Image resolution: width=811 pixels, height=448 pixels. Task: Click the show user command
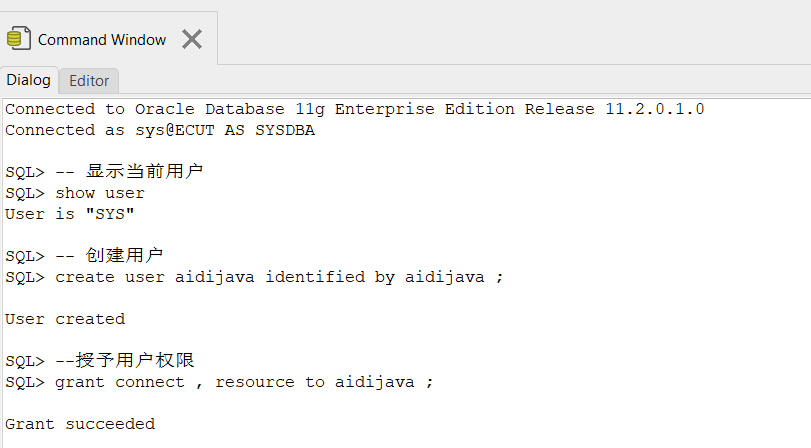(x=100, y=193)
